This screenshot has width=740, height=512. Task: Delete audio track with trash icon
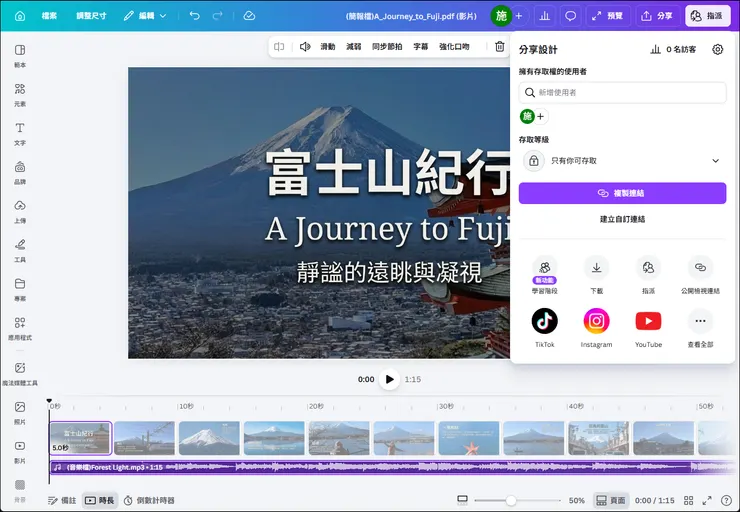coord(500,47)
